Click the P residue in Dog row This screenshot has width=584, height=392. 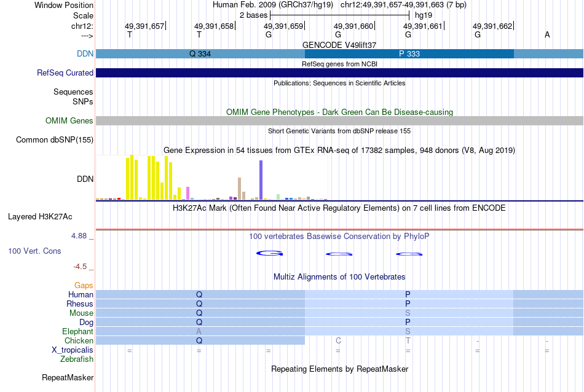pyautogui.click(x=408, y=322)
